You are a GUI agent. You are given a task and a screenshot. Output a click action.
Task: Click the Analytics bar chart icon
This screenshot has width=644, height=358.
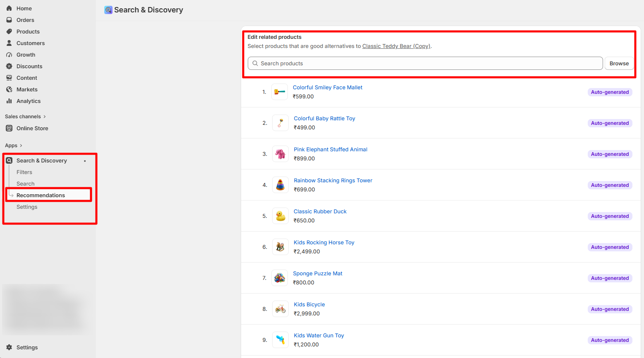pyautogui.click(x=9, y=101)
